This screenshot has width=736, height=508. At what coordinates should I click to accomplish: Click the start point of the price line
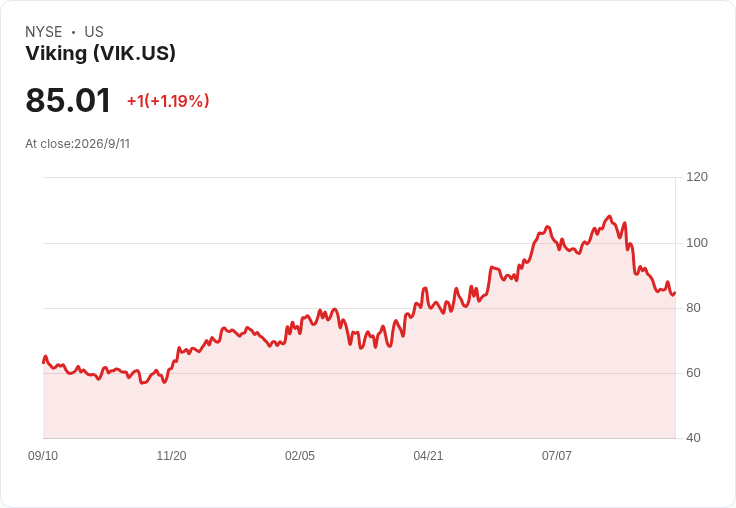(44, 362)
